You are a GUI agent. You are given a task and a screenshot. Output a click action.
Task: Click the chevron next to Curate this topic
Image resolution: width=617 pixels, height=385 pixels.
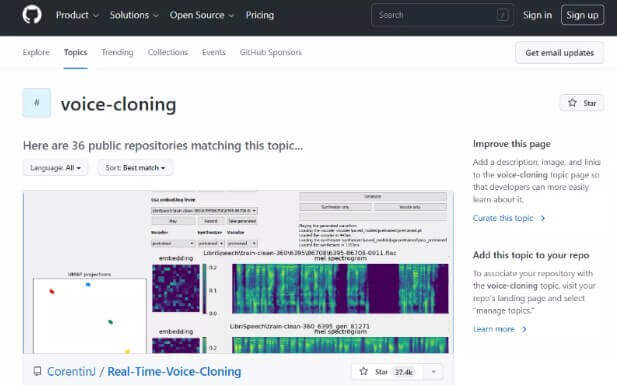pos(543,218)
